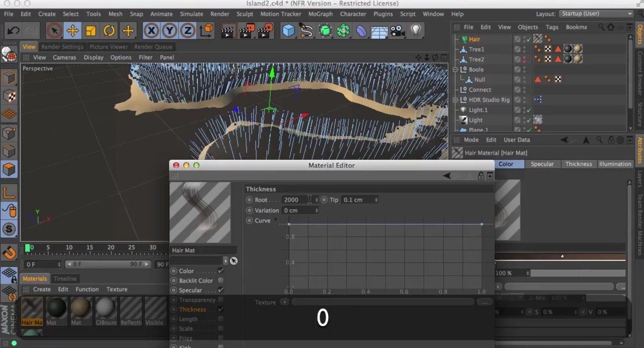Switch to the Render Settings tab
The width and height of the screenshot is (644, 348).
coord(62,47)
